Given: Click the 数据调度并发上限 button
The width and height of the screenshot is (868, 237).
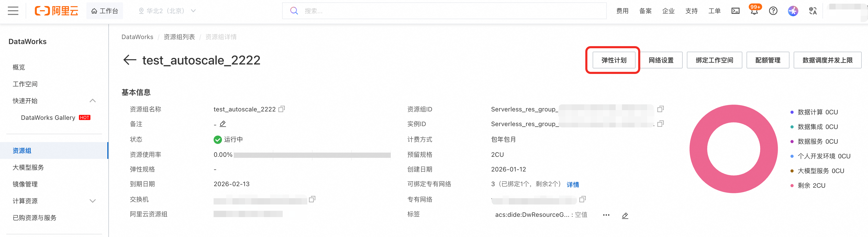Looking at the screenshot, I should 827,60.
